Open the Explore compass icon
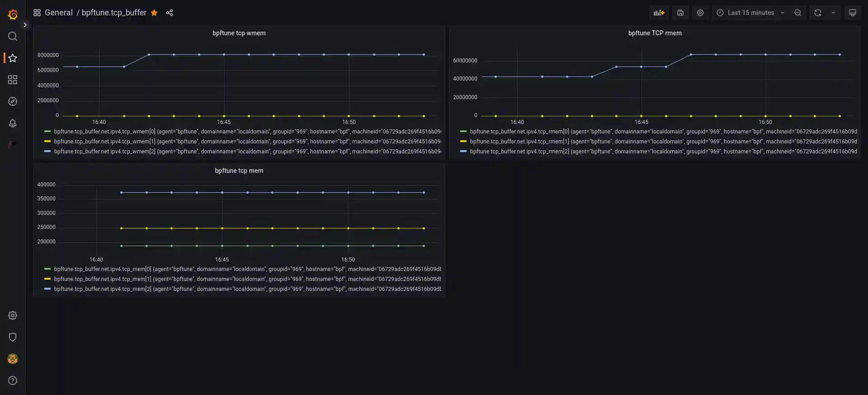This screenshot has height=395, width=868. coord(13,101)
